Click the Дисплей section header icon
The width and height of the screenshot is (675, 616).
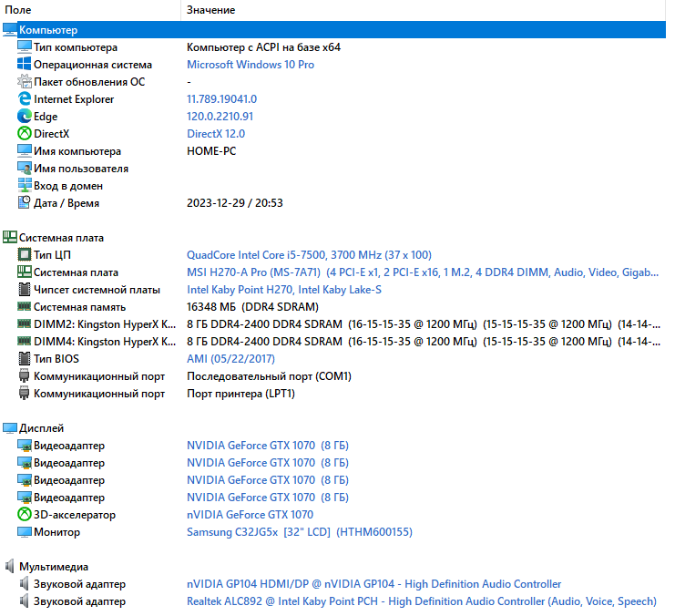(x=9, y=427)
